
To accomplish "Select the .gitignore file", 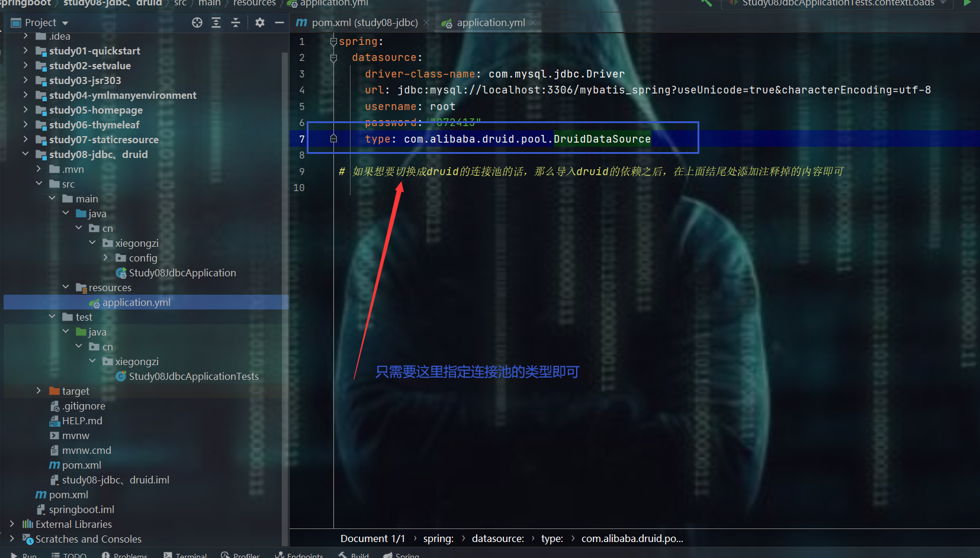I will pos(83,406).
